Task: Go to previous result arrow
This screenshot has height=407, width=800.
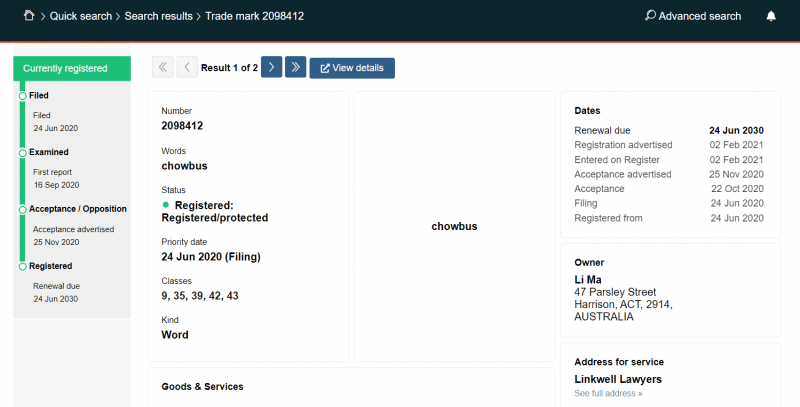Action: (187, 67)
